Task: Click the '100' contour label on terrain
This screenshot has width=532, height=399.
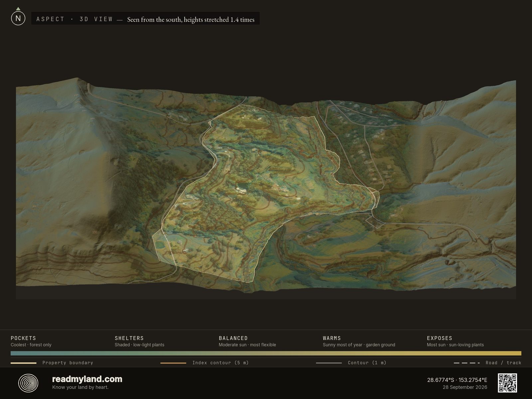Action: pos(94,232)
